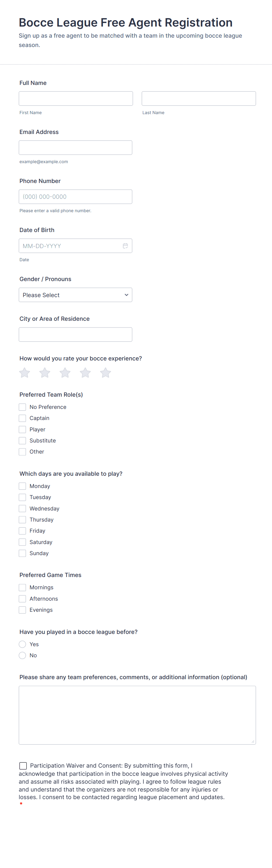Select the middle star of the rating
The image size is (272, 868).
point(65,373)
